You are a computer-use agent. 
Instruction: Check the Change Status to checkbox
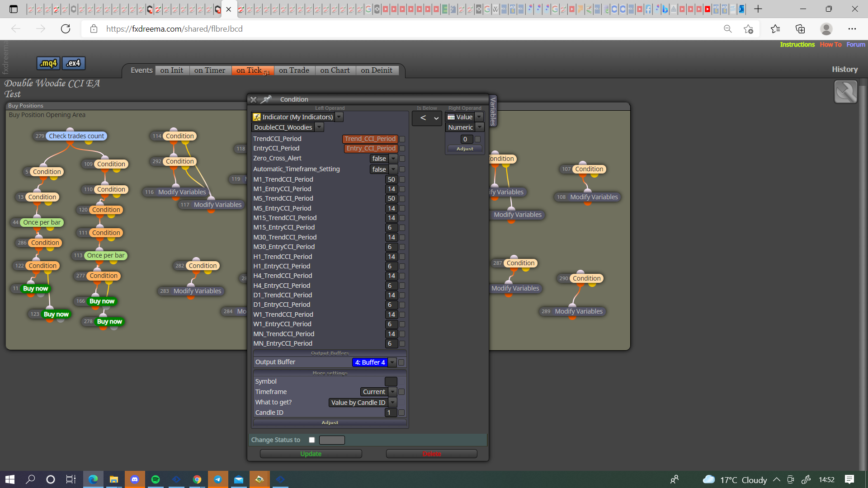pos(311,440)
